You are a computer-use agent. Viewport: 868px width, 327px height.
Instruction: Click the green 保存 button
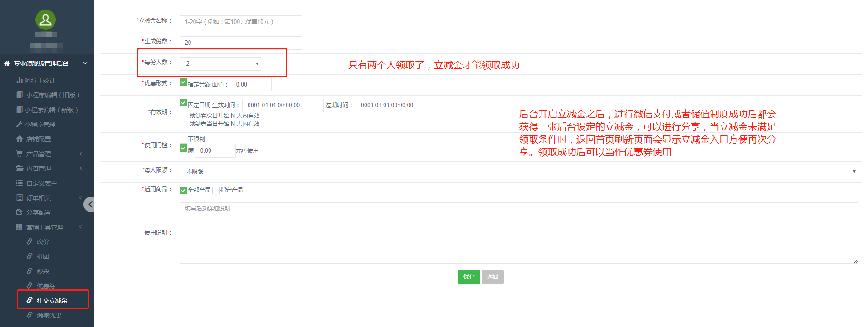[469, 277]
